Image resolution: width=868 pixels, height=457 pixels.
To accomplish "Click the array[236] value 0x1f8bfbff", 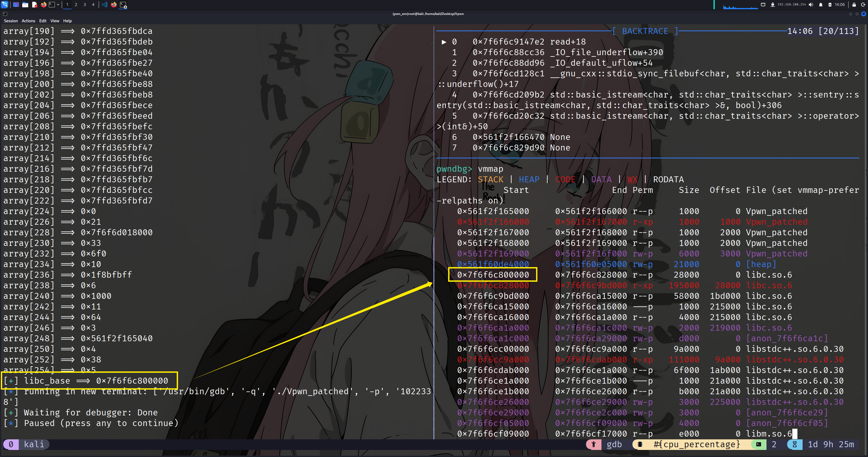I will click(106, 275).
